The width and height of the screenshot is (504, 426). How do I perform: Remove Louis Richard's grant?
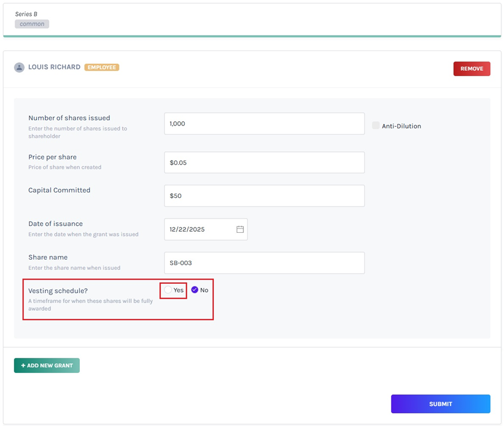[471, 69]
